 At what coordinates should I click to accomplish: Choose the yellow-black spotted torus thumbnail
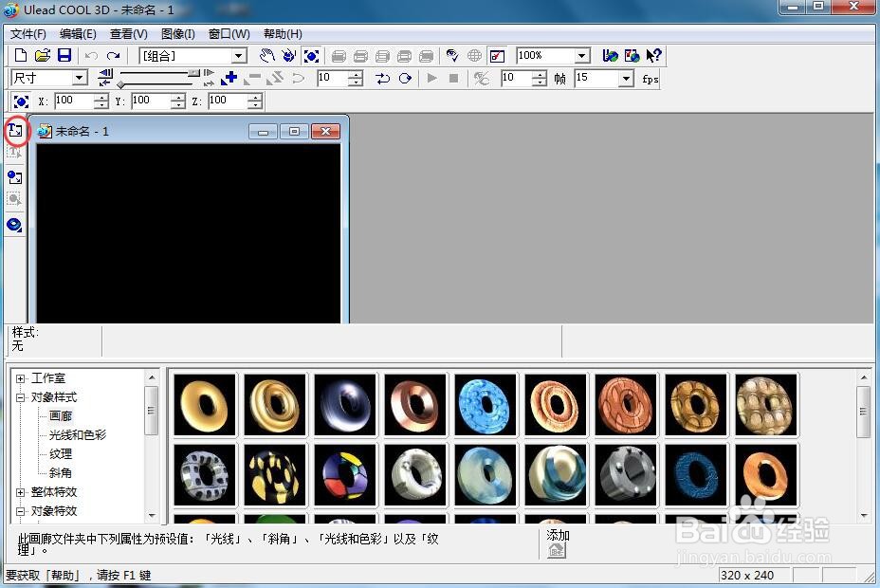coord(275,474)
